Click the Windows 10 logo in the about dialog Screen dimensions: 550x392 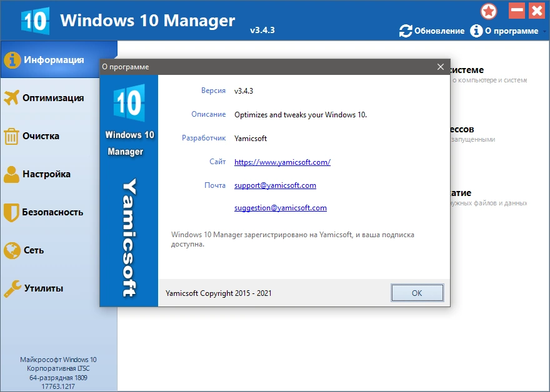point(129,102)
